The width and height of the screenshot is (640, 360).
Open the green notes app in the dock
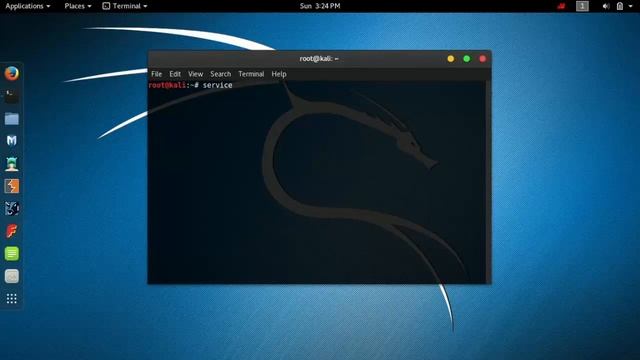click(12, 253)
